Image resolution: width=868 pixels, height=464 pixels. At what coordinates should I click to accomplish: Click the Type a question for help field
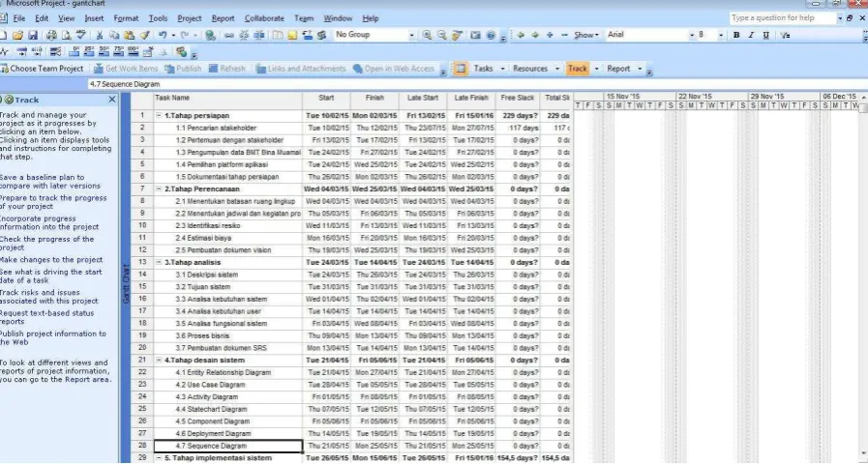[782, 18]
